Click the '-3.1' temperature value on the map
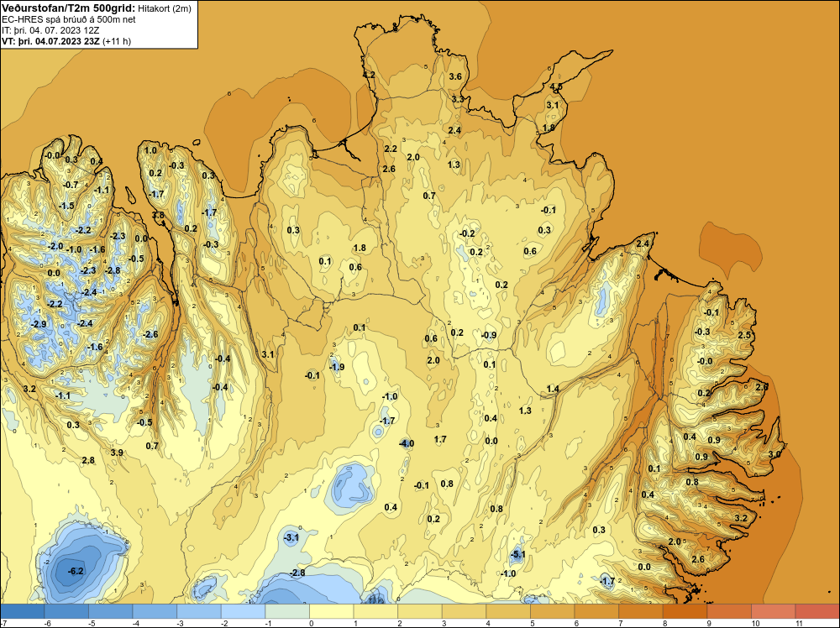 (291, 537)
